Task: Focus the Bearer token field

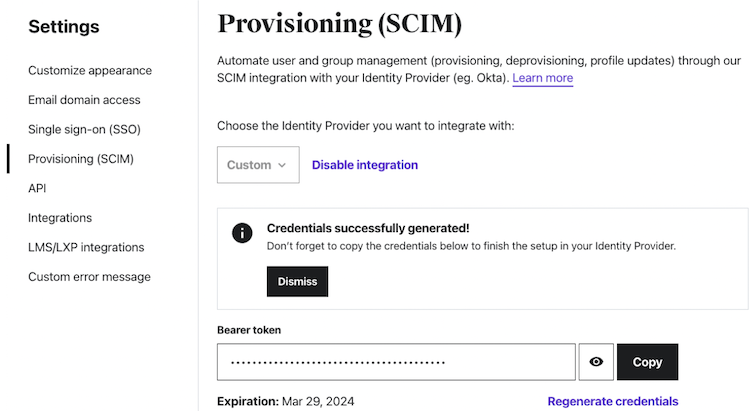Action: coord(395,362)
